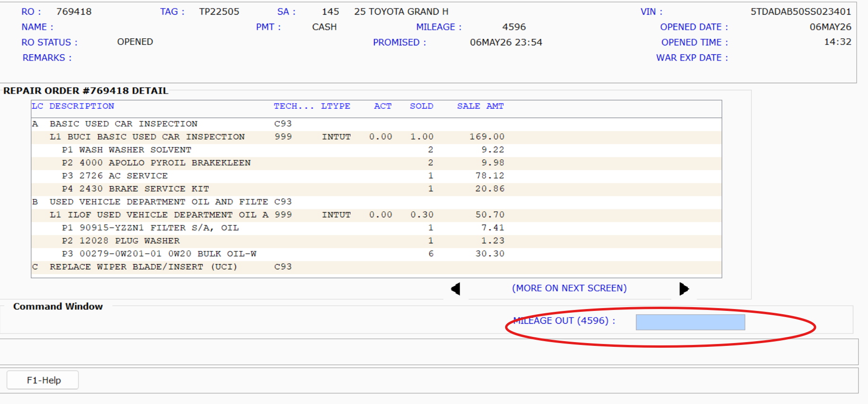The width and height of the screenshot is (868, 404).
Task: Click the vehicle text 25 TOYOTA GRAND H
Action: pos(401,12)
